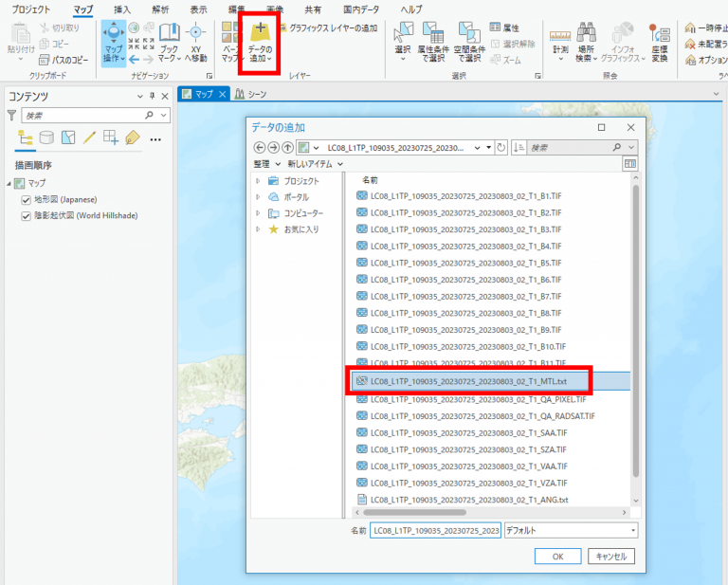
Task: Open the 新しいアイテム dropdown menu
Action: pos(316,164)
